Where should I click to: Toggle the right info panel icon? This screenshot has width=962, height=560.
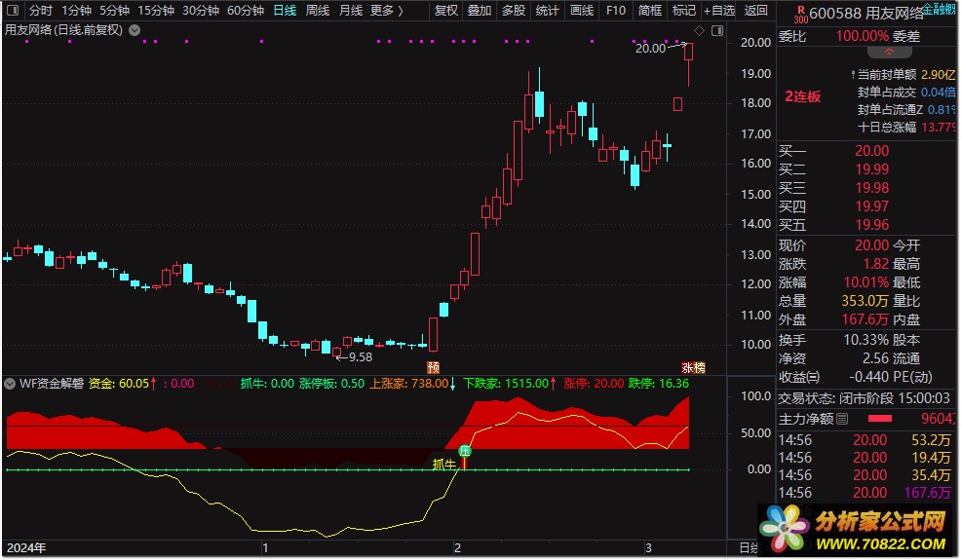[x=717, y=30]
